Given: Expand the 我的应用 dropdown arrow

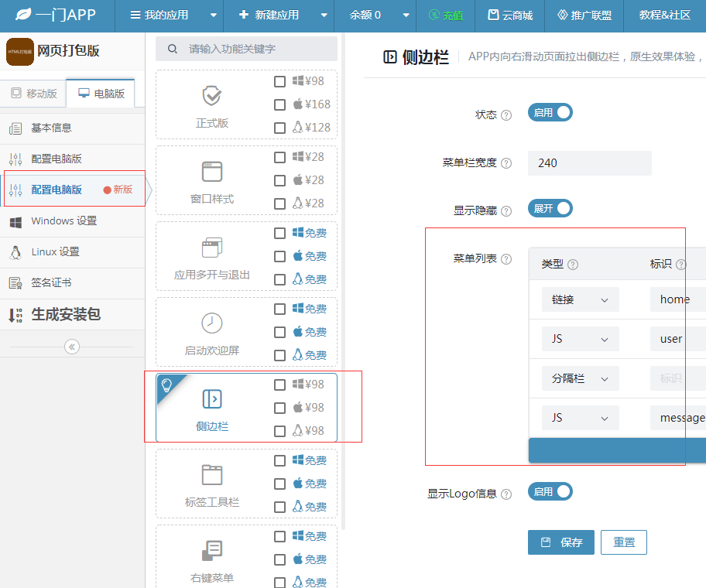Looking at the screenshot, I should [x=214, y=15].
